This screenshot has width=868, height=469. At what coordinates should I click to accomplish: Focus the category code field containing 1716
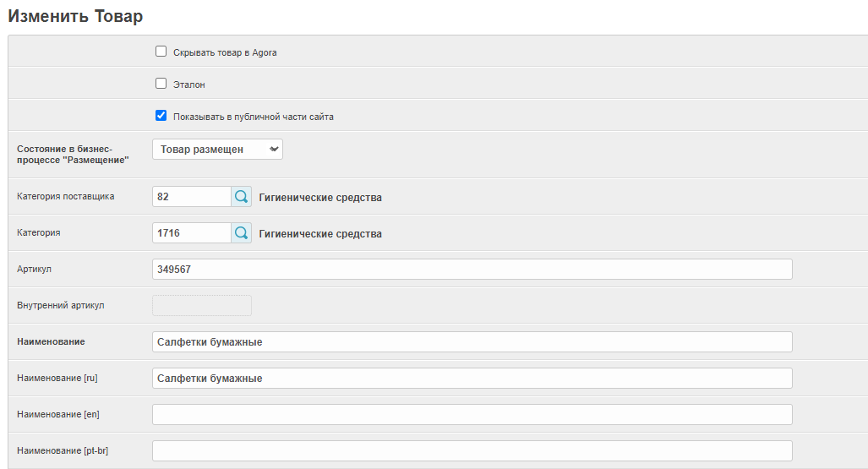pyautogui.click(x=191, y=233)
